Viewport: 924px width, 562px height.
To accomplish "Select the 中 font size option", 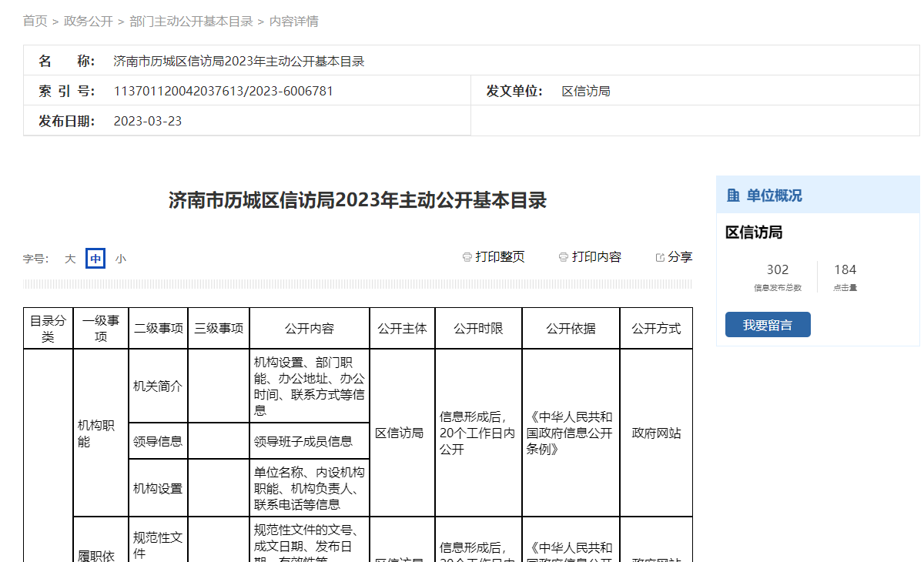I will click(x=95, y=259).
